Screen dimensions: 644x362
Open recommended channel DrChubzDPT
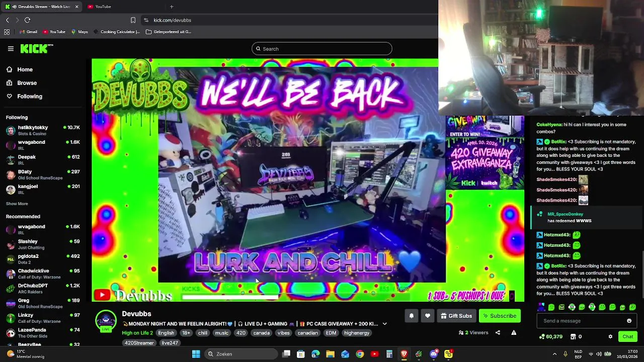(x=43, y=289)
